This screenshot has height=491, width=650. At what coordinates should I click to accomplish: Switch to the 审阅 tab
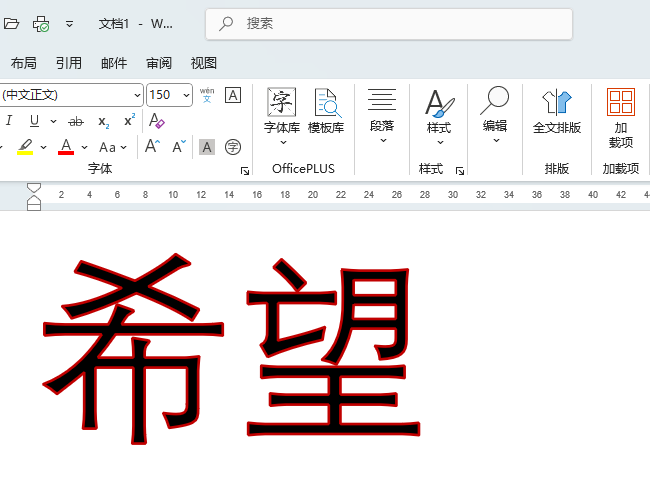point(159,63)
